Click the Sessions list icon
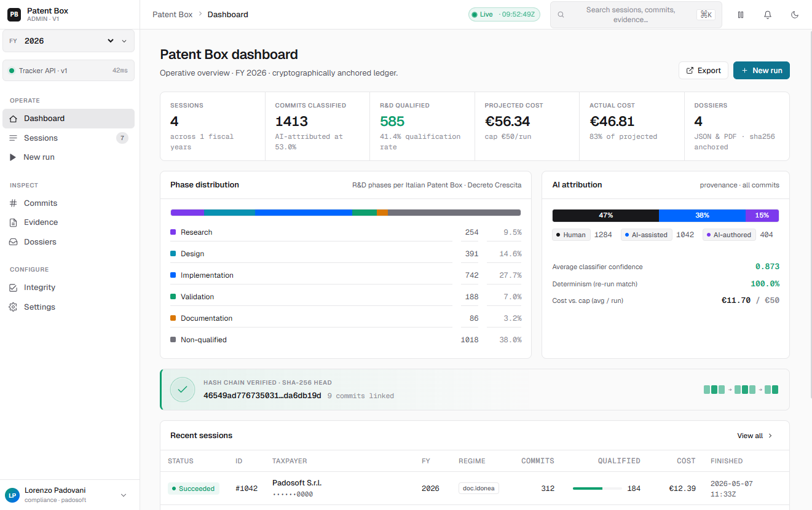The height and width of the screenshot is (510, 812). pyautogui.click(x=14, y=138)
